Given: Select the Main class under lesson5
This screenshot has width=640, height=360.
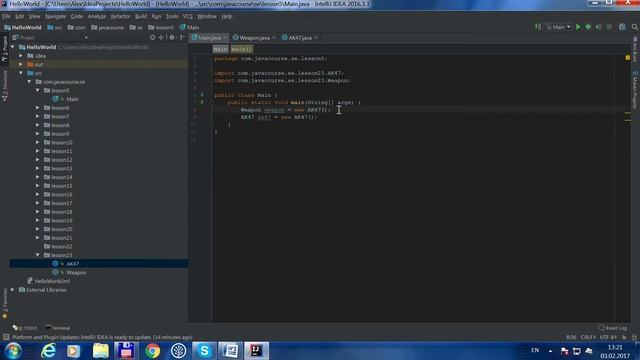Looking at the screenshot, I should point(72,99).
